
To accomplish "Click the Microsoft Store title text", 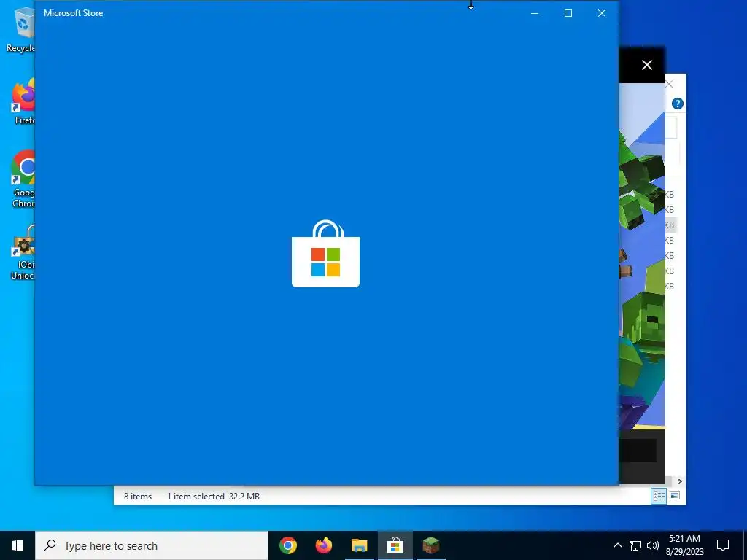I will pos(74,13).
